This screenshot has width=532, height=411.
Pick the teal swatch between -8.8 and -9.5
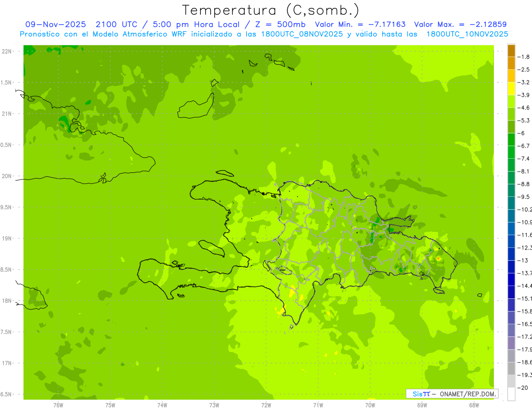point(511,191)
